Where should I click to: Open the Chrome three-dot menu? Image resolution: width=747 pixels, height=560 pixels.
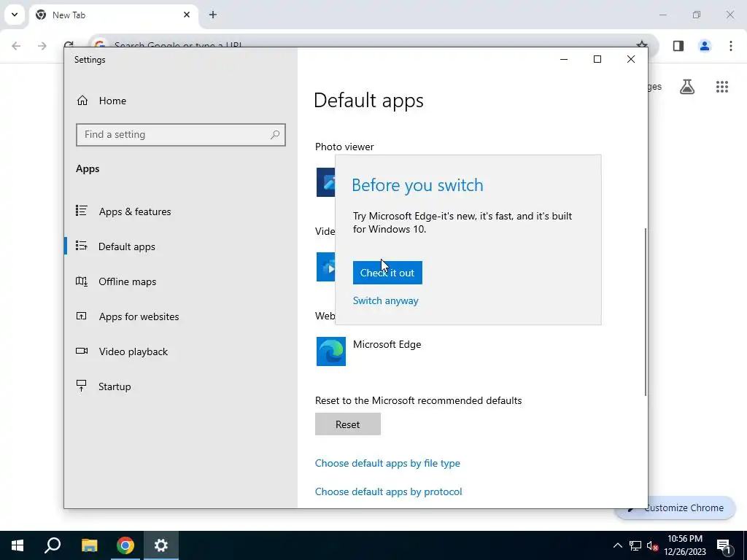731,46
